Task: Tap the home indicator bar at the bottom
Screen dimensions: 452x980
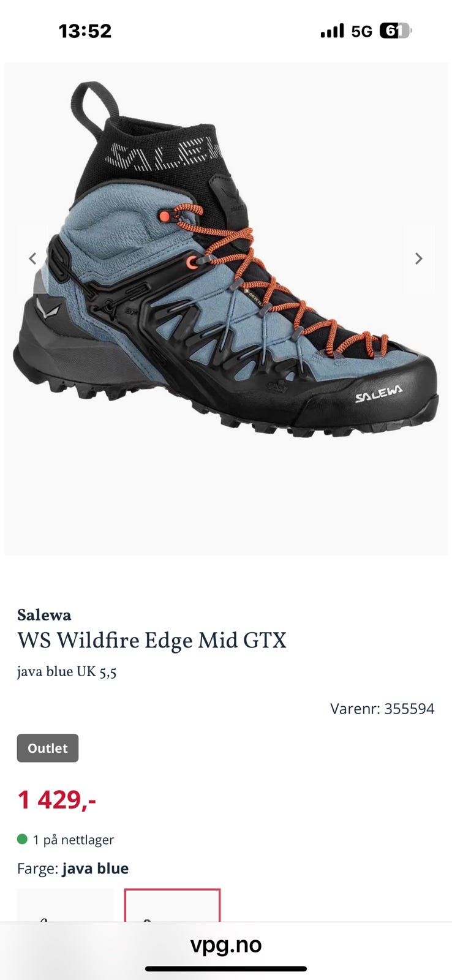Action: click(x=226, y=969)
